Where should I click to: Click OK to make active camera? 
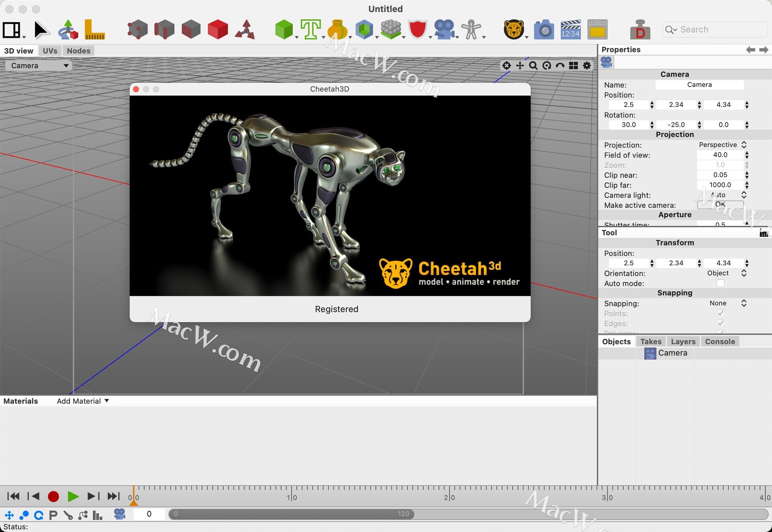(720, 205)
